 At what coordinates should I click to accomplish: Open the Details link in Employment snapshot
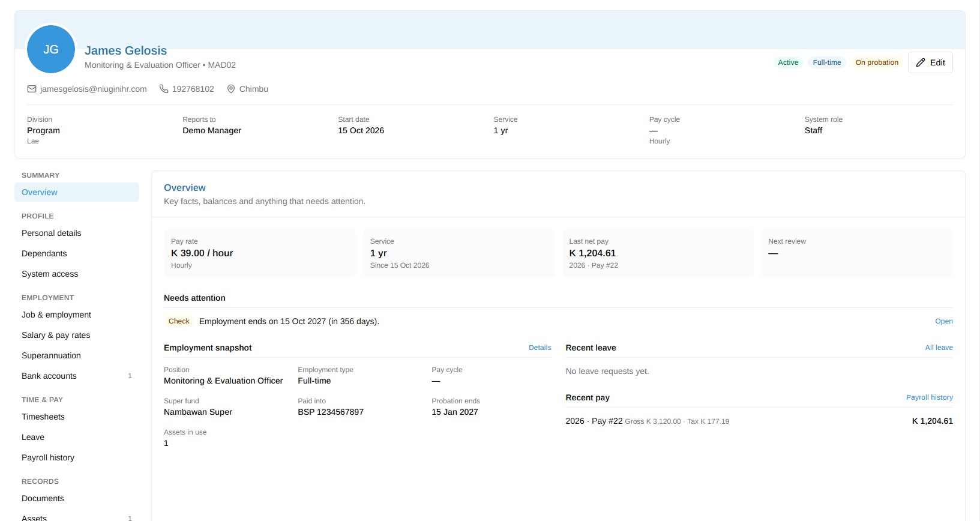(540, 348)
